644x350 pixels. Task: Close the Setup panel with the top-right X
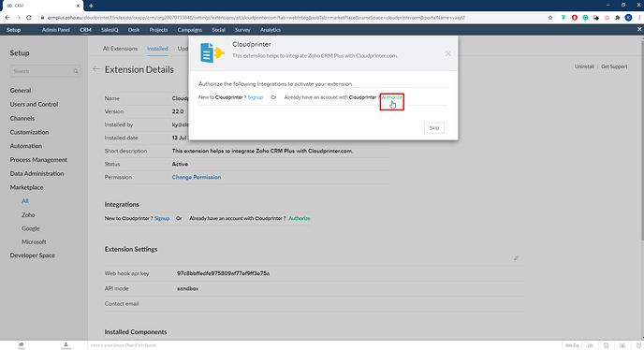coord(639,30)
